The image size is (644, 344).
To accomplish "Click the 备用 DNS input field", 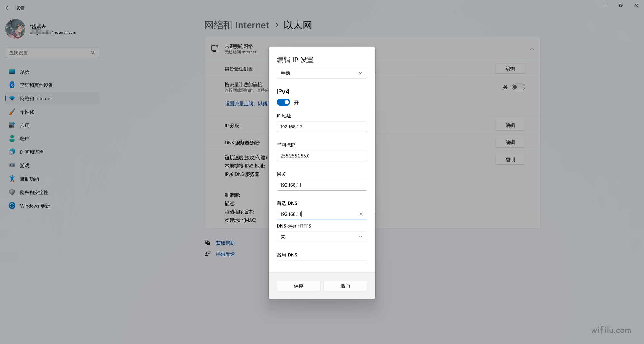I will [x=322, y=262].
